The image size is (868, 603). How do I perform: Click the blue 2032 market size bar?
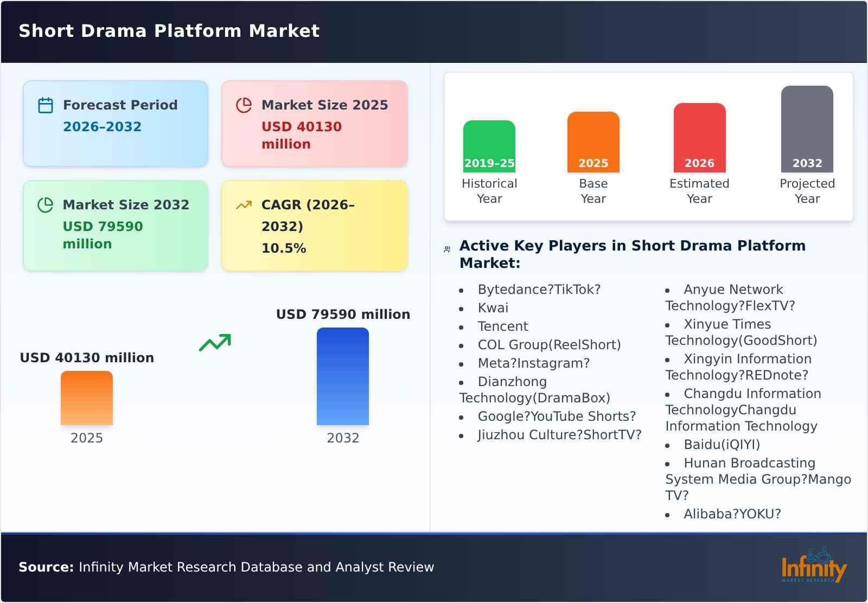(343, 376)
